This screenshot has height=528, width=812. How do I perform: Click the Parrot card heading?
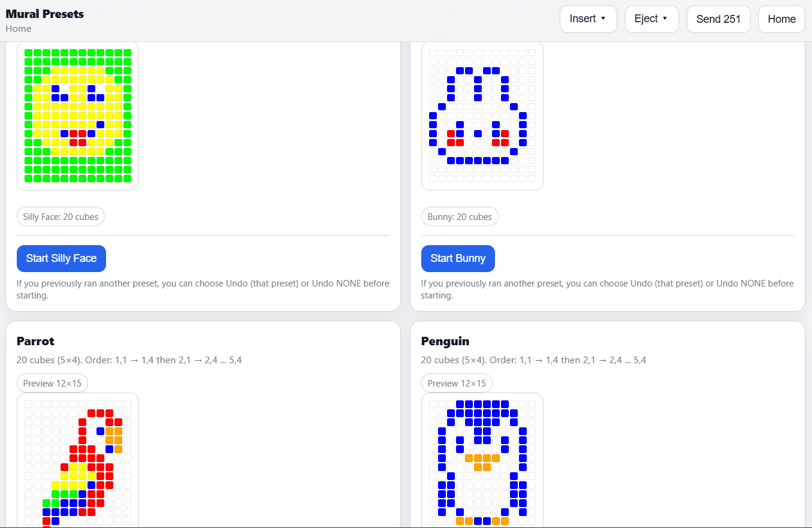tap(35, 341)
